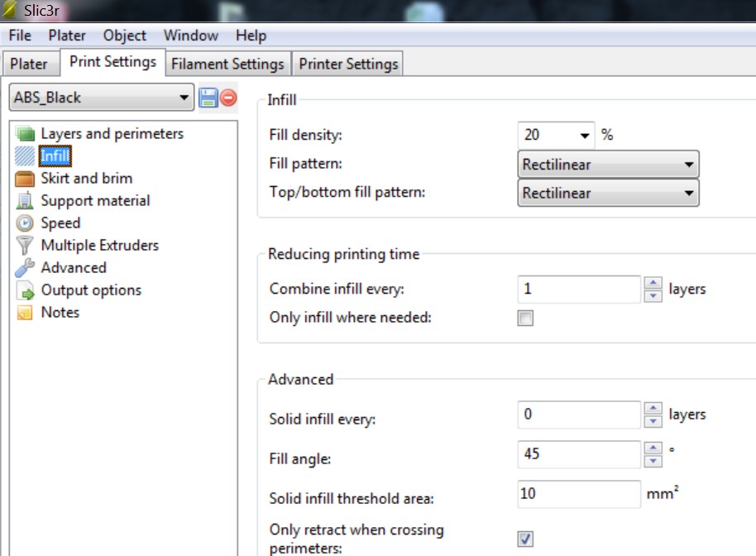756x556 pixels.
Task: Open Multiple Extruders funnel icon
Action: click(x=26, y=246)
